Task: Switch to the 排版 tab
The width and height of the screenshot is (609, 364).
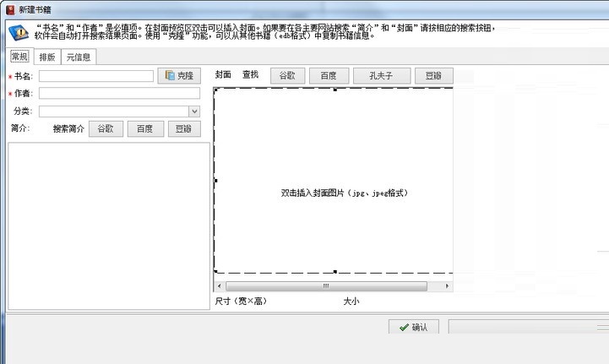Action: point(47,57)
